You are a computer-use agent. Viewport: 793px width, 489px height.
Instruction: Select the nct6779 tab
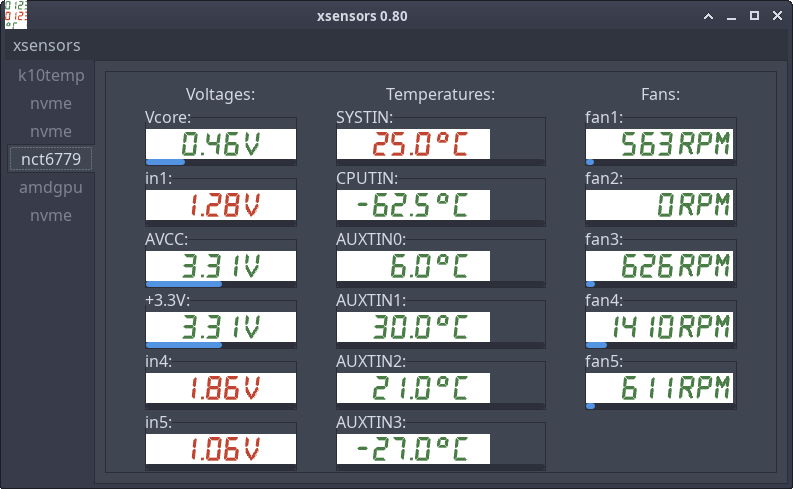click(x=51, y=159)
